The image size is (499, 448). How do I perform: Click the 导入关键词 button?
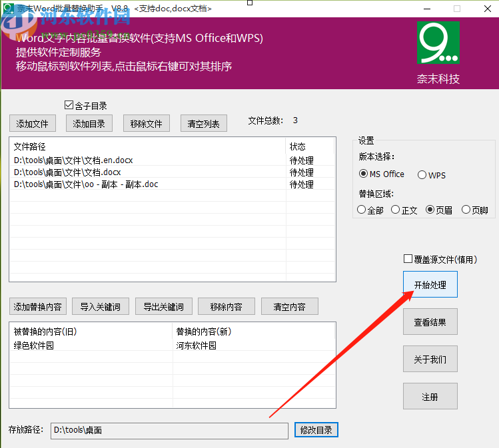tap(101, 306)
